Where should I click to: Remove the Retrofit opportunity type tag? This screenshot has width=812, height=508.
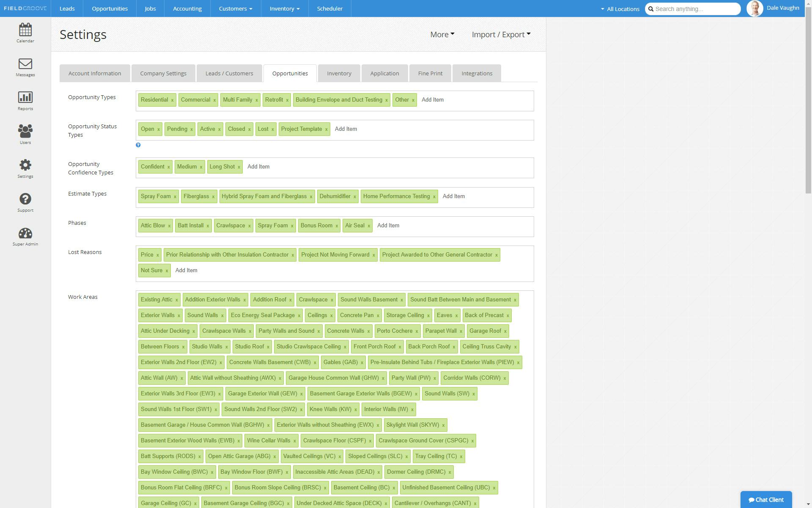[x=287, y=100]
